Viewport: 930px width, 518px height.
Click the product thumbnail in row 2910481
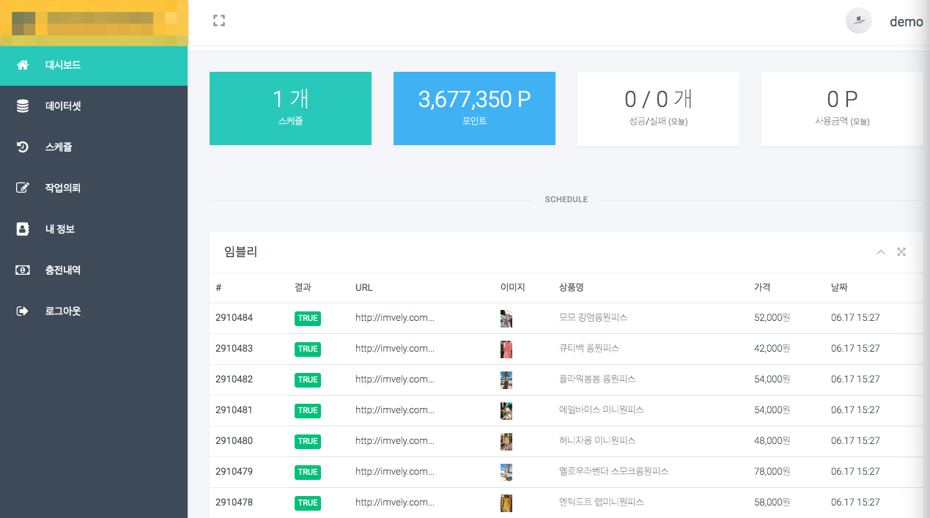506,411
